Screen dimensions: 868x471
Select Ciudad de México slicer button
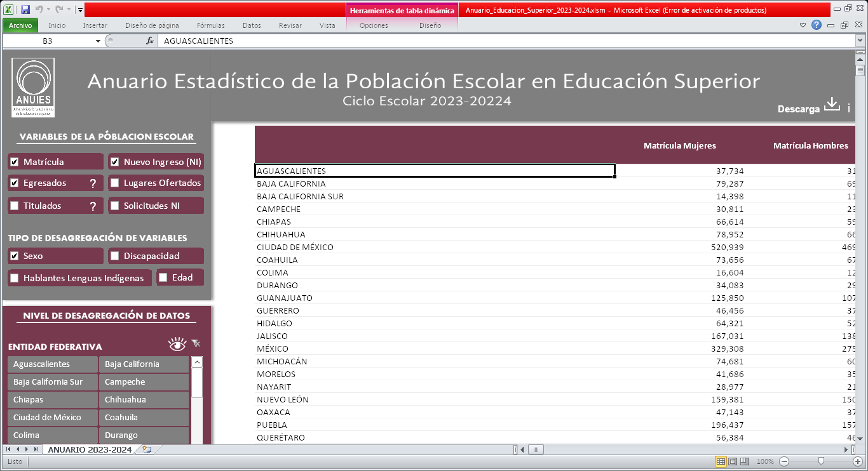tap(52, 418)
